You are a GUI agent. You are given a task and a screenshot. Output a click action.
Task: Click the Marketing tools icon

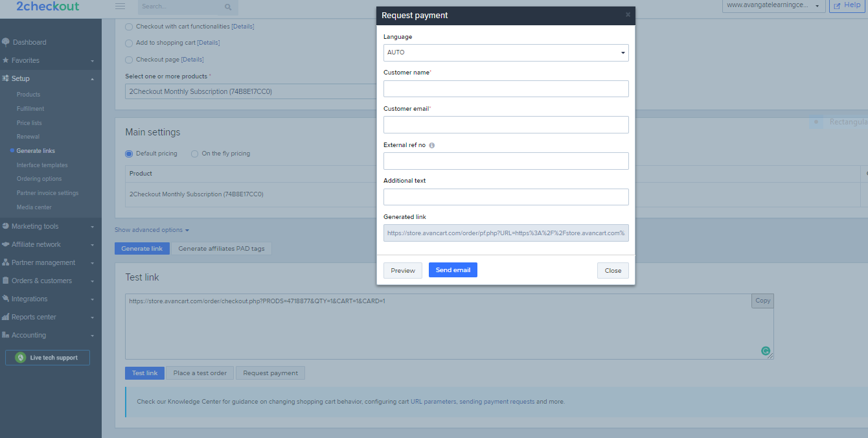click(6, 226)
